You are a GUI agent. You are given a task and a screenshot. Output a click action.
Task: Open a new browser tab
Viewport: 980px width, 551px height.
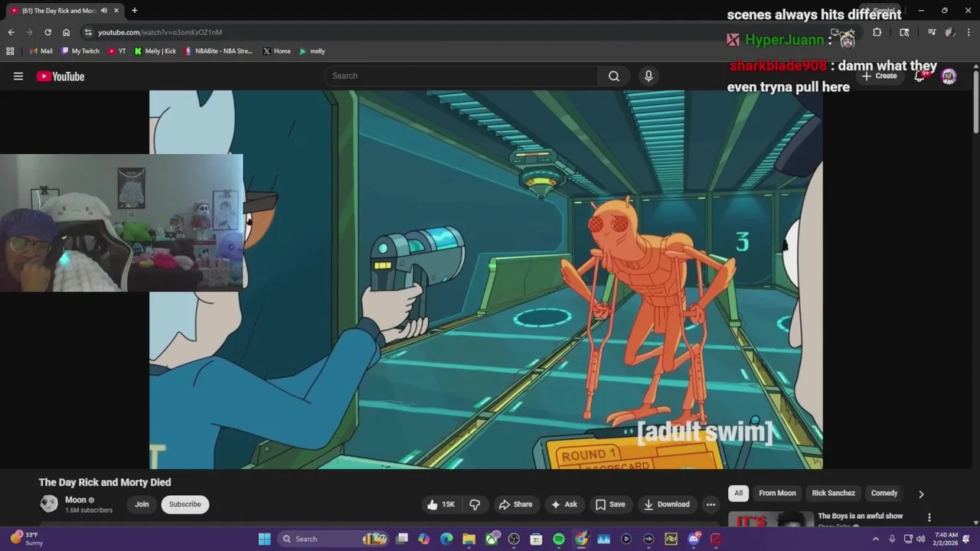coord(134,11)
